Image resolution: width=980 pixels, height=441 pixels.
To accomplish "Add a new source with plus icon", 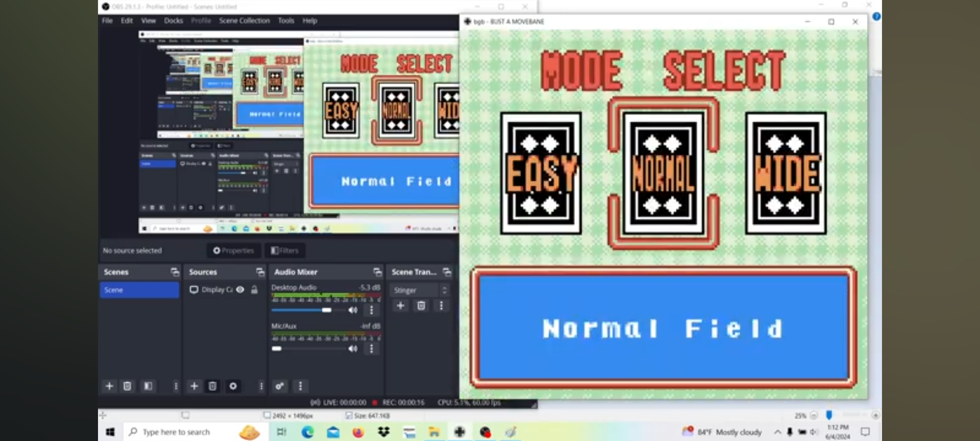I will click(x=194, y=386).
